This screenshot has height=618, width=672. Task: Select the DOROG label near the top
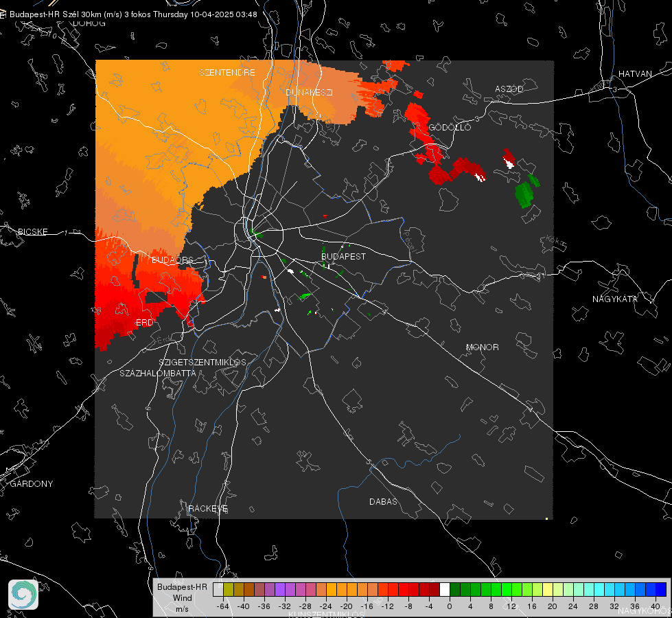[x=89, y=23]
